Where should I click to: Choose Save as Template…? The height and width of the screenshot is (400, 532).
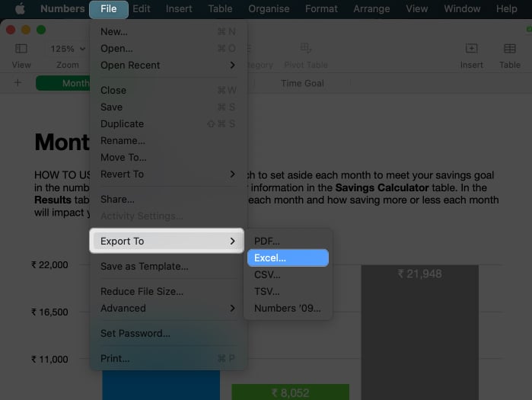click(x=168, y=267)
